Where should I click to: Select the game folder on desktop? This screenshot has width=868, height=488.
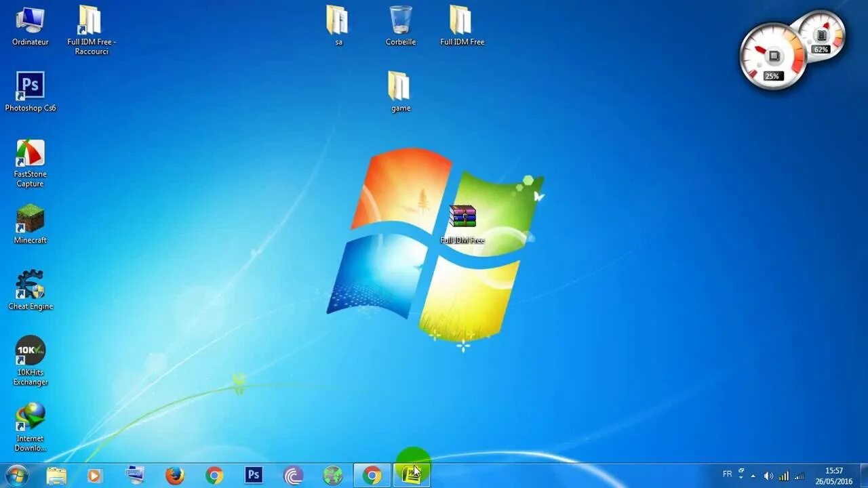pos(401,91)
